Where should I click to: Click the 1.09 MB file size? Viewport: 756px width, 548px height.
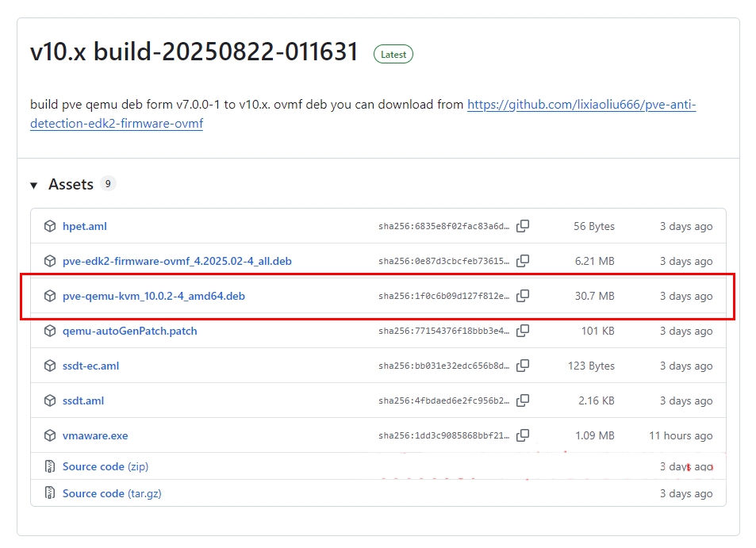594,435
